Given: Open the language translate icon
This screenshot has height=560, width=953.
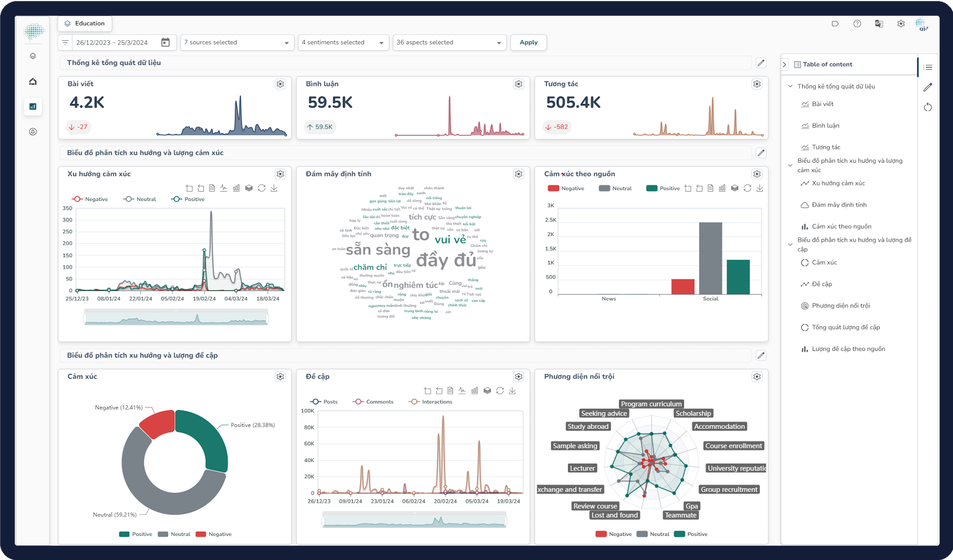Looking at the screenshot, I should (879, 24).
